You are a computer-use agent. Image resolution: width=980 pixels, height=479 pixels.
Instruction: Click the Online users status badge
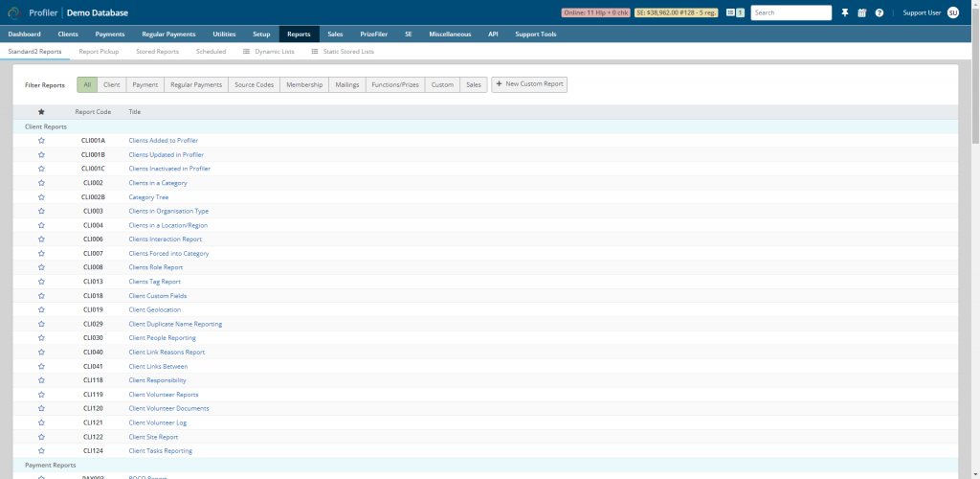click(x=595, y=12)
